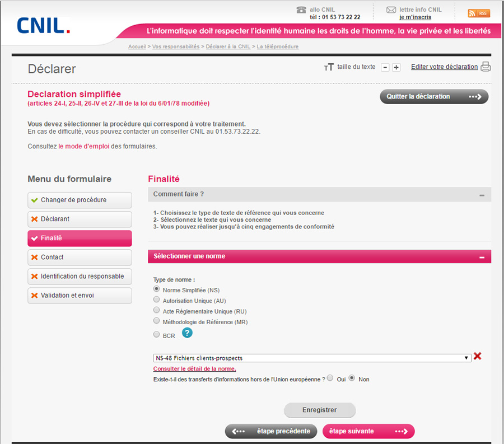The width and height of the screenshot is (504, 444).
Task: Go to Accueil breadcrumb link
Action: click(x=137, y=46)
